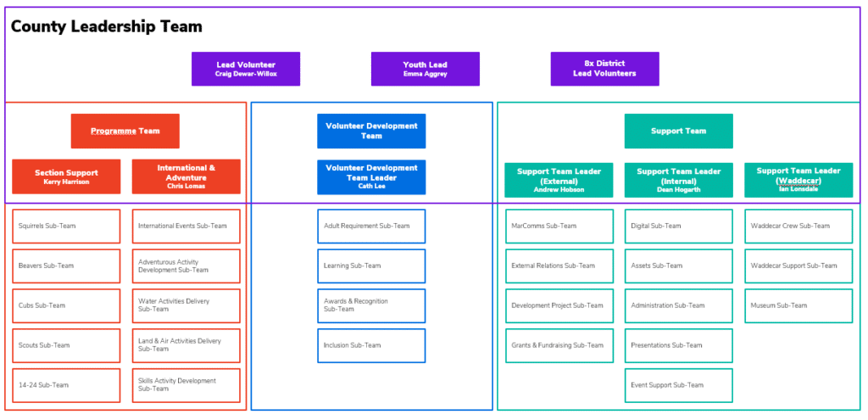Select Support Team Leader (External) box
Image resolution: width=868 pixels, height=420 pixels.
(x=559, y=180)
